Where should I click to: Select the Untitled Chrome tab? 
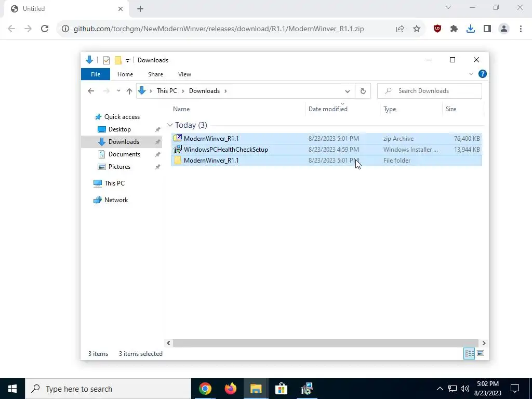(x=66, y=9)
